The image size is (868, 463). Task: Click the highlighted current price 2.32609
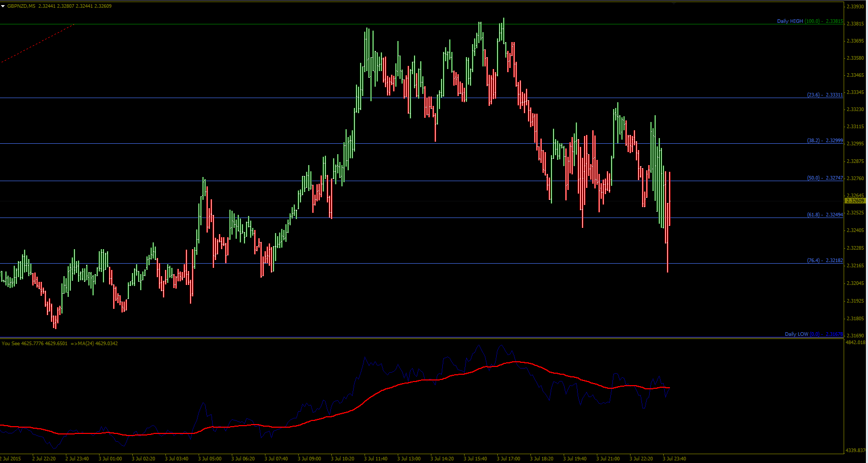pyautogui.click(x=856, y=200)
